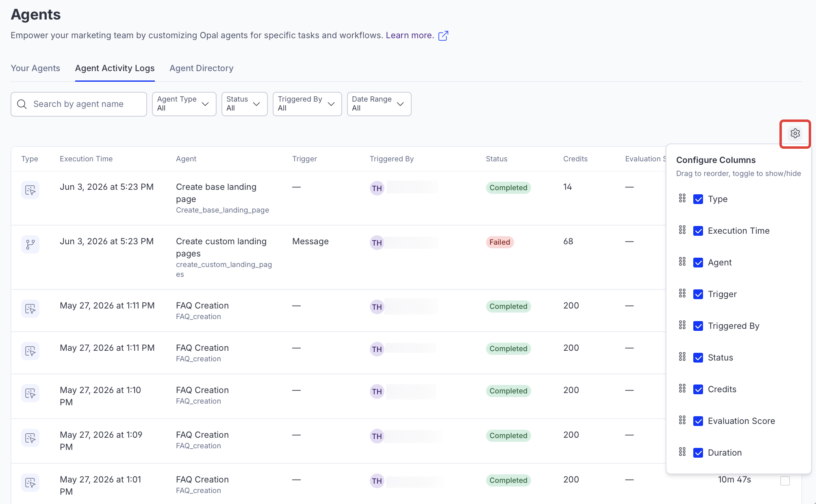The image size is (816, 504).
Task: Click the 14 credits value
Action: tap(567, 187)
